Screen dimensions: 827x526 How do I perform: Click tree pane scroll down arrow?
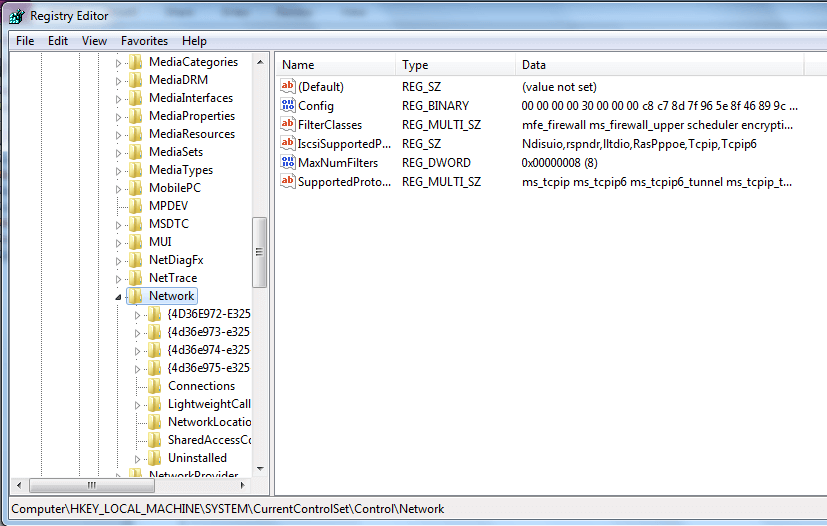coord(259,468)
